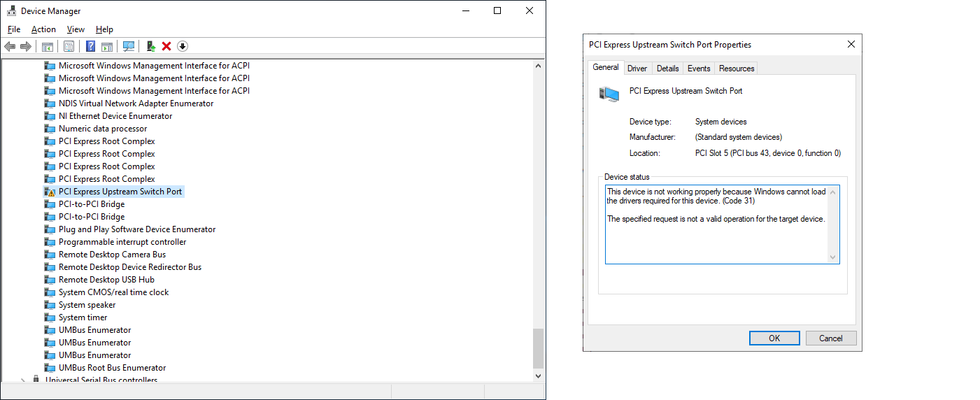Click icon beside UMBus Root Bus Enumerator
980x400 pixels.
pos(50,368)
